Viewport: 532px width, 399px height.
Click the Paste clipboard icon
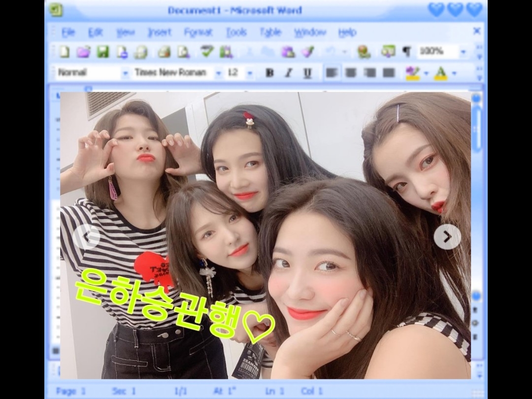(288, 52)
